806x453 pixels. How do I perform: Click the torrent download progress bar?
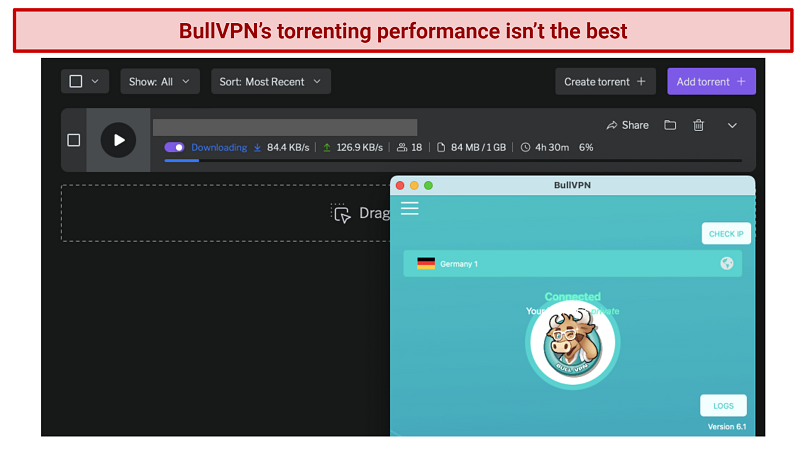(x=453, y=160)
